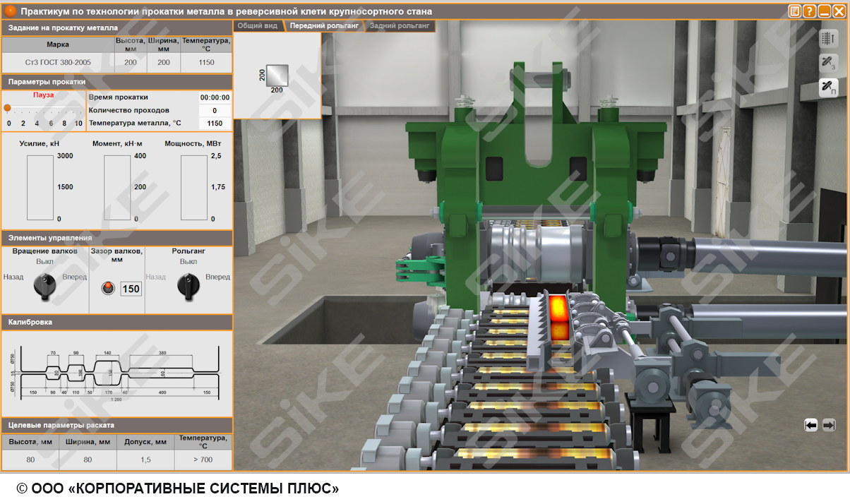
Task: Toggle the front manipulator tool icon marked П
Action: (x=828, y=88)
